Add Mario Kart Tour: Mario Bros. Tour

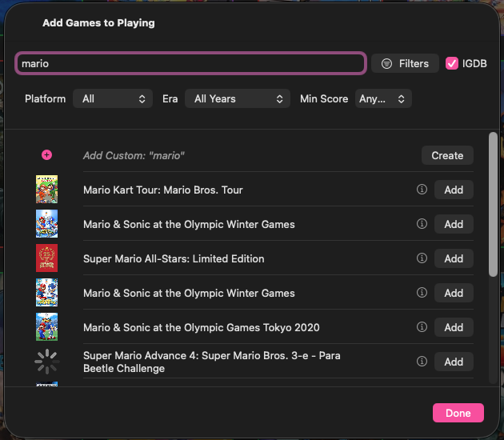tap(454, 190)
